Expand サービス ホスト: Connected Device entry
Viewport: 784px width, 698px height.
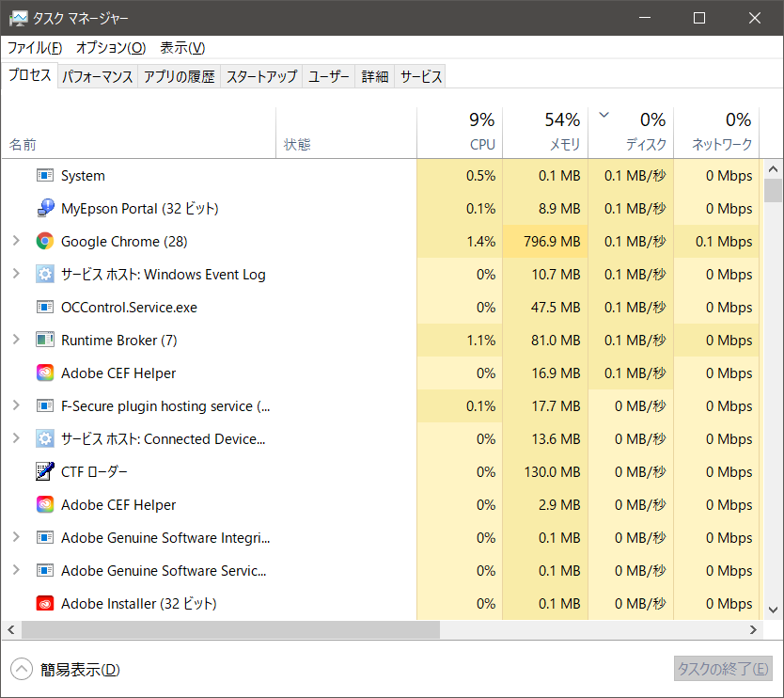(x=16, y=439)
